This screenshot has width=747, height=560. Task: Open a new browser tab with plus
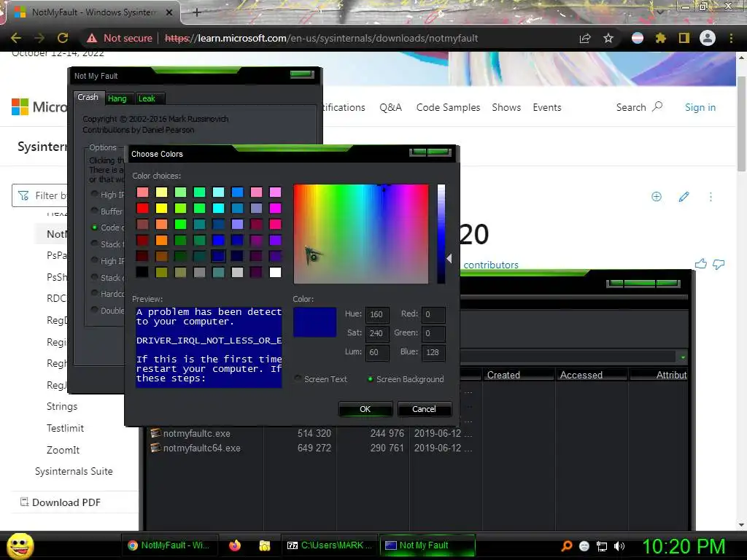click(x=197, y=12)
